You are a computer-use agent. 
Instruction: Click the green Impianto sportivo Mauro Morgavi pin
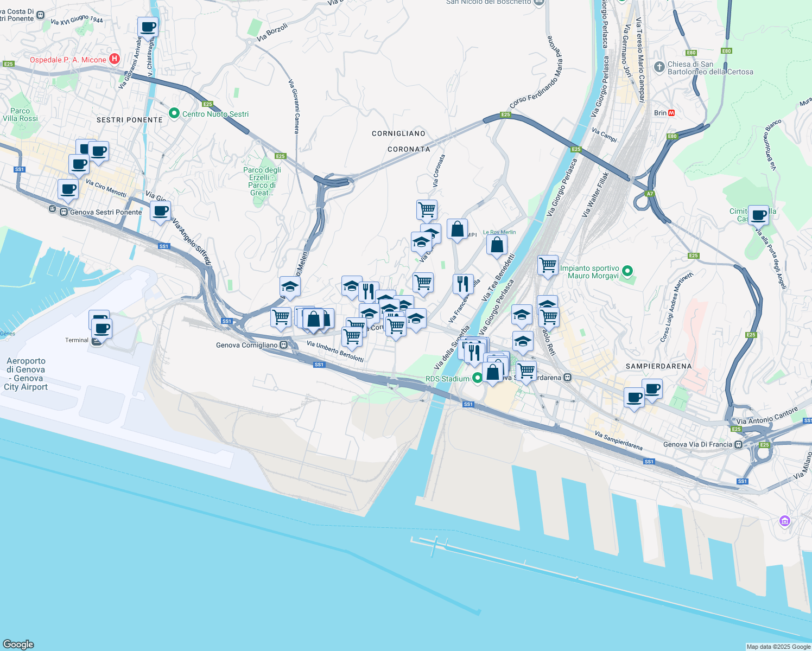[x=627, y=271]
